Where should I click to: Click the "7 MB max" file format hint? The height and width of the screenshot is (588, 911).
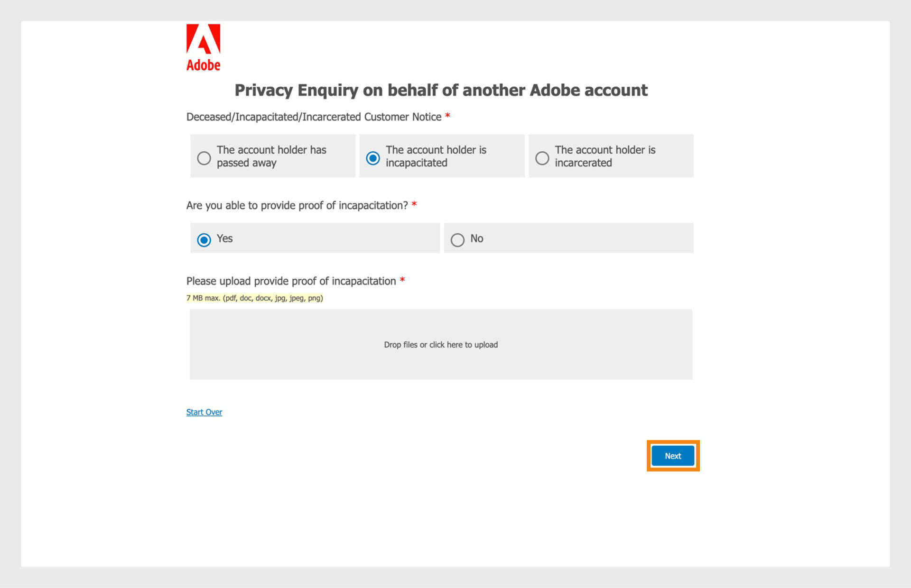[x=254, y=298]
